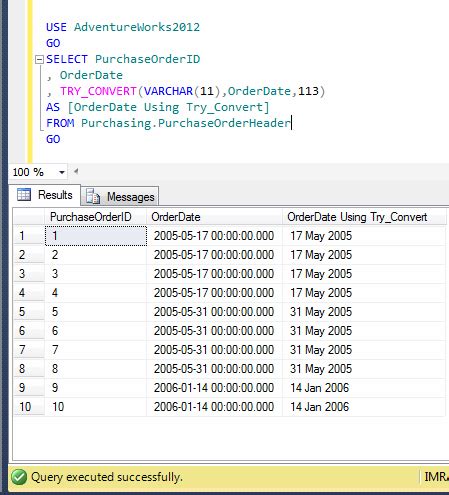Screen dimensions: 449x495
Task: Click '17 May 2005' in row 4
Action: [x=321, y=293]
